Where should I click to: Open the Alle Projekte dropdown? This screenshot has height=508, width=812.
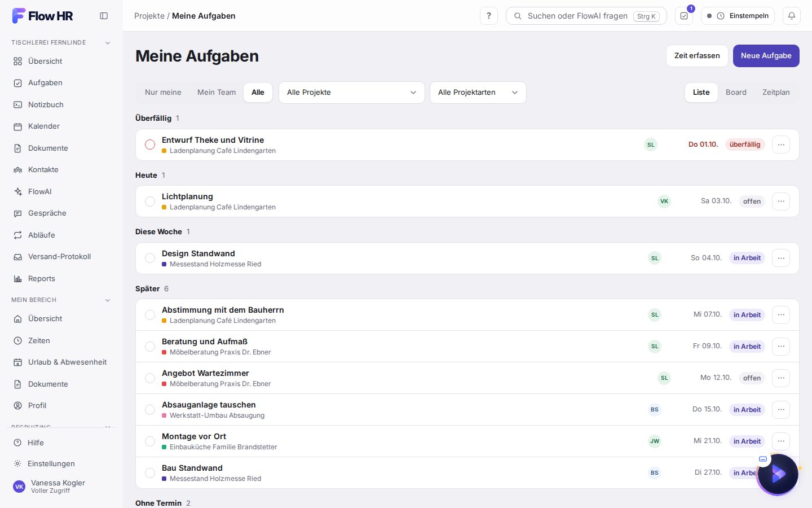tap(351, 93)
